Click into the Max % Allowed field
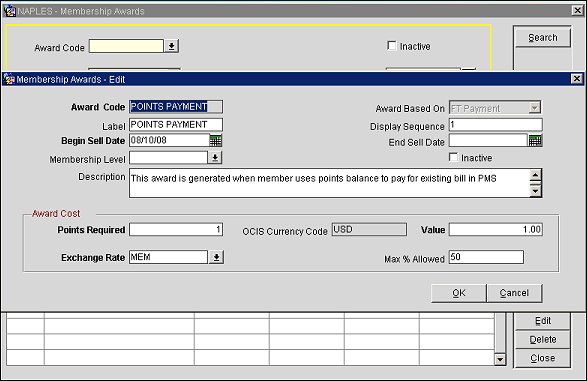Image resolution: width=587 pixels, height=381 pixels. [486, 257]
